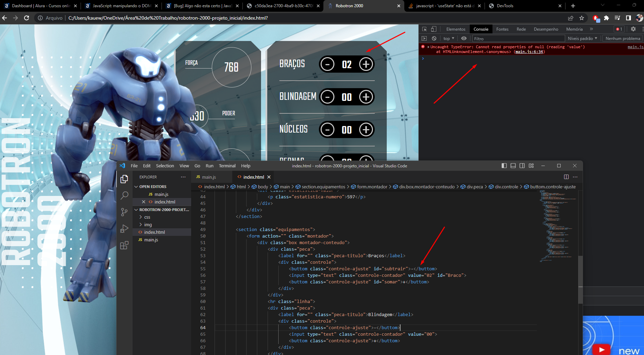Open customize layout icon in VS Code

[531, 166]
